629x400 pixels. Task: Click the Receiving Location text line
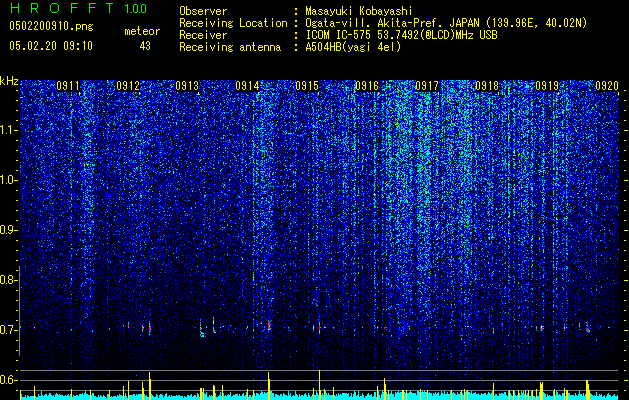(383, 23)
